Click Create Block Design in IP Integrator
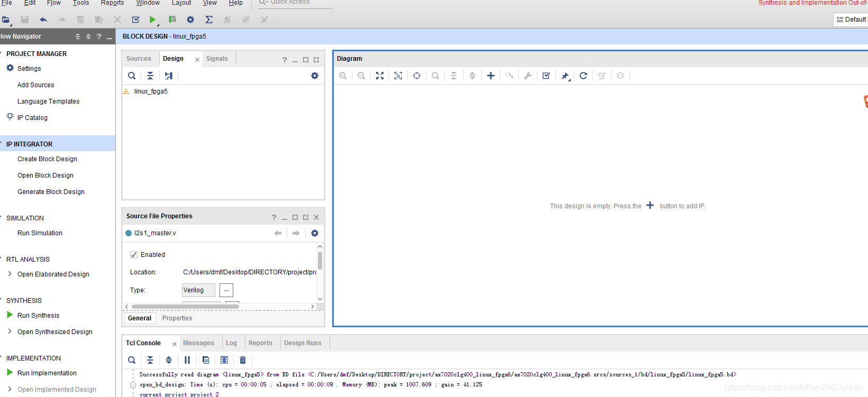 [x=47, y=159]
